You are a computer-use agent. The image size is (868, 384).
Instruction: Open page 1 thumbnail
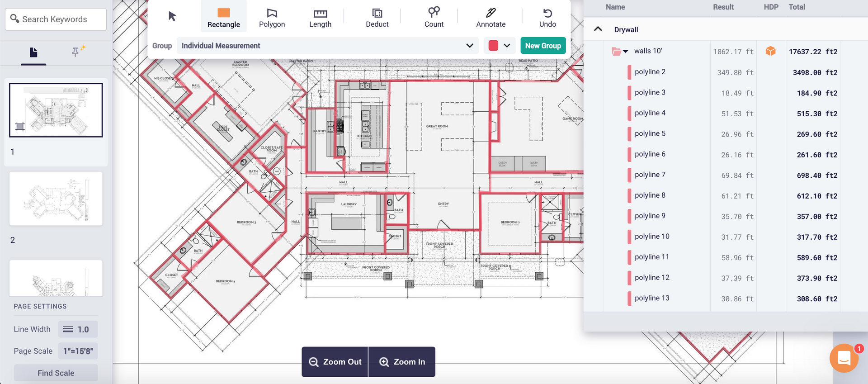(x=56, y=110)
